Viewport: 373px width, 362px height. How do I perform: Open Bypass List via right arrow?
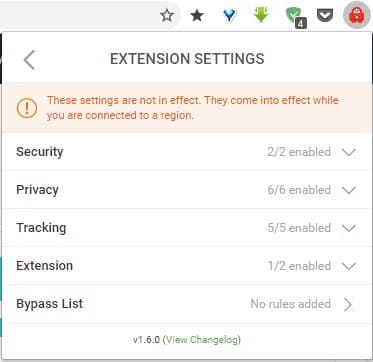click(x=348, y=304)
